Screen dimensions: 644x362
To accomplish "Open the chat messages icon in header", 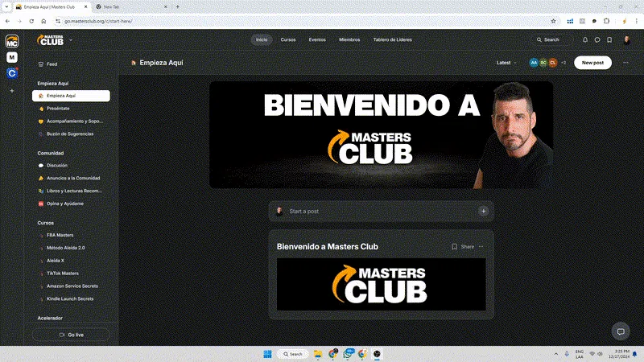I will 597,39.
